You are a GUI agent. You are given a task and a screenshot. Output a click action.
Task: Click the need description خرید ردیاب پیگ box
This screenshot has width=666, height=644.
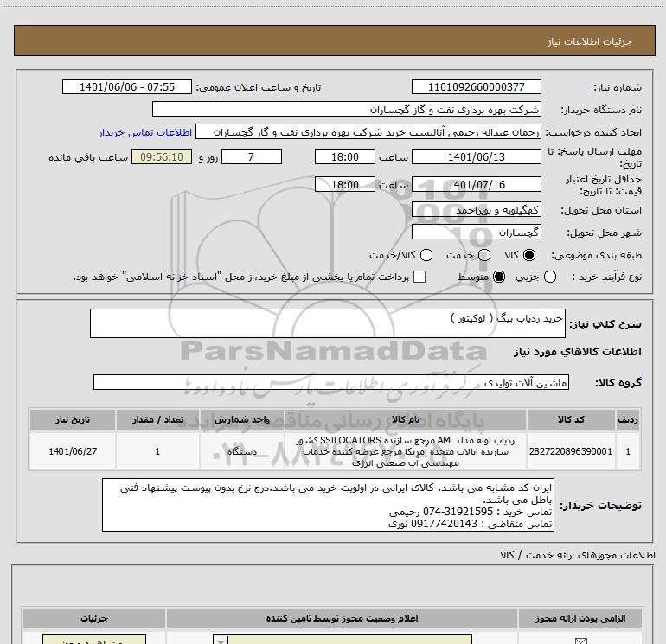point(328,323)
